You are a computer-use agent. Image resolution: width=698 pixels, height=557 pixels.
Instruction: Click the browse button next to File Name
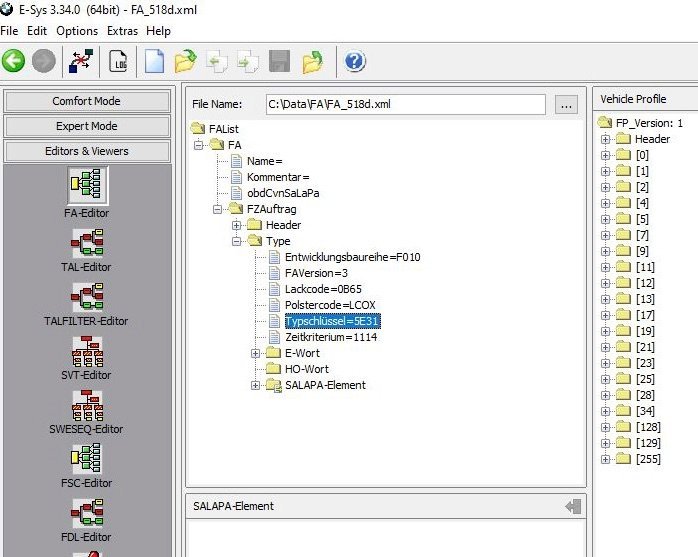566,104
